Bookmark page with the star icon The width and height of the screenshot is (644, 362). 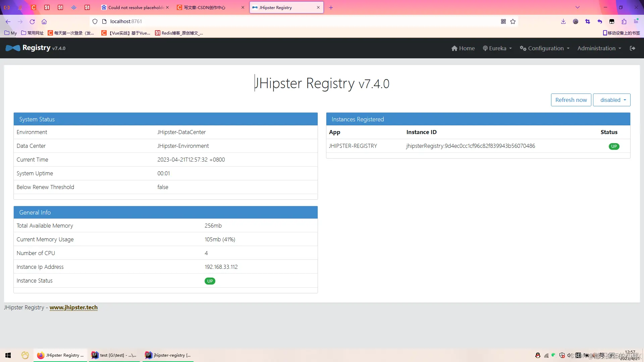tap(513, 21)
